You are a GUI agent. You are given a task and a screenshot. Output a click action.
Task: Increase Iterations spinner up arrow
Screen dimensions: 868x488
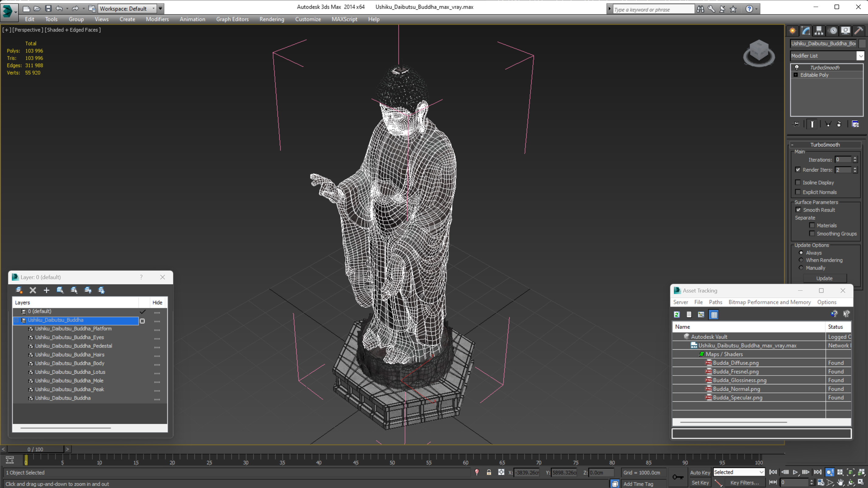[x=855, y=158]
